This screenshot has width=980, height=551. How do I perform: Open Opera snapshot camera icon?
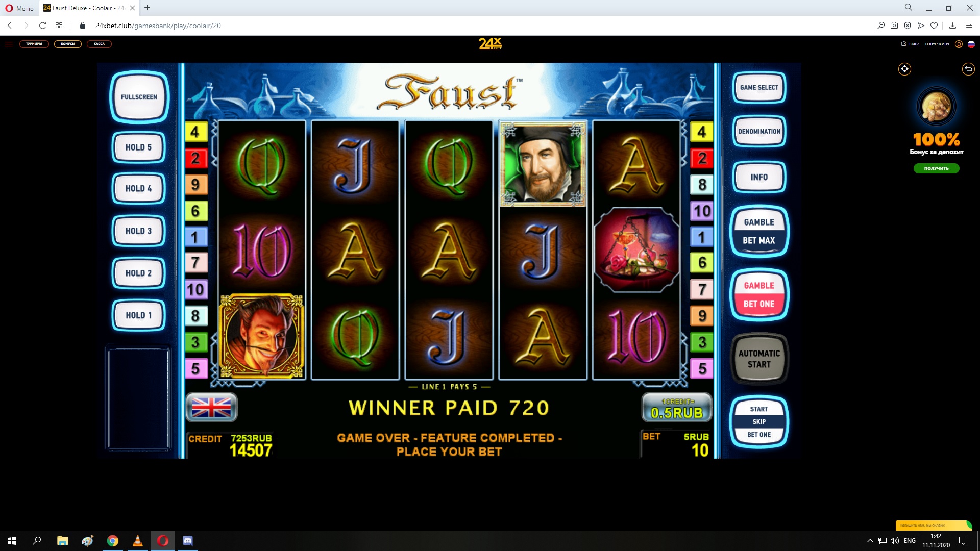coord(894,26)
